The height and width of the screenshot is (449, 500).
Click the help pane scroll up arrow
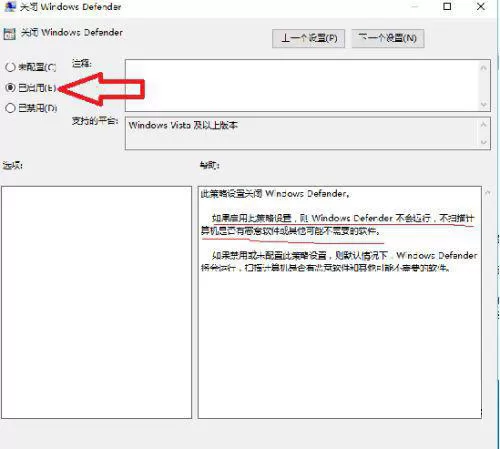point(488,193)
